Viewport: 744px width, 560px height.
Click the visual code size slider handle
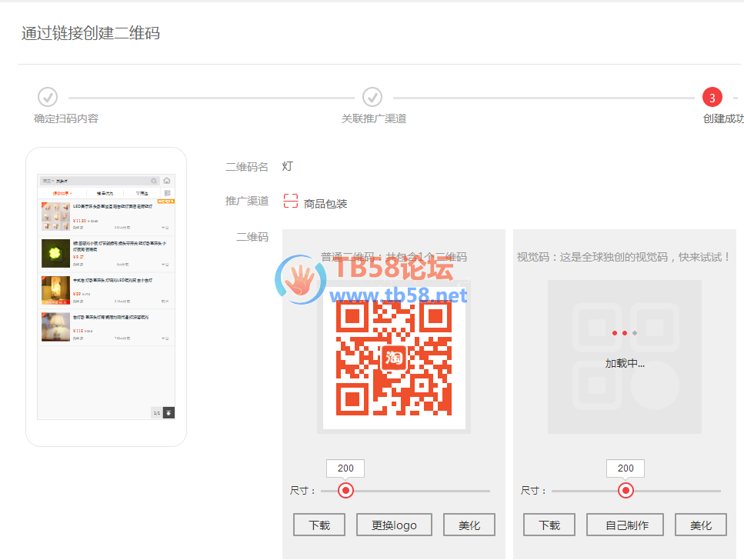click(626, 491)
